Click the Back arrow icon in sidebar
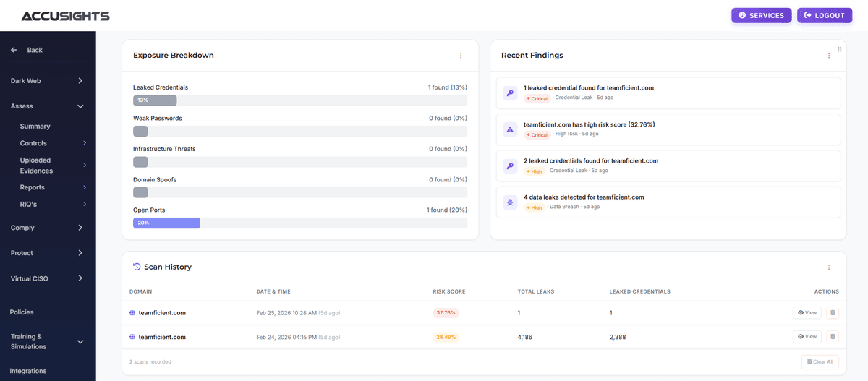The image size is (868, 381). [x=14, y=50]
